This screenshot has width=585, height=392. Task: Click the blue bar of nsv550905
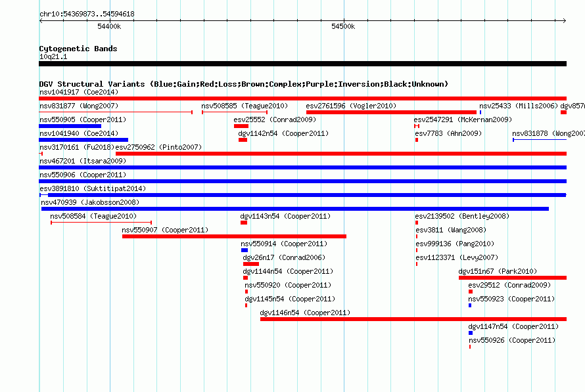coord(70,126)
